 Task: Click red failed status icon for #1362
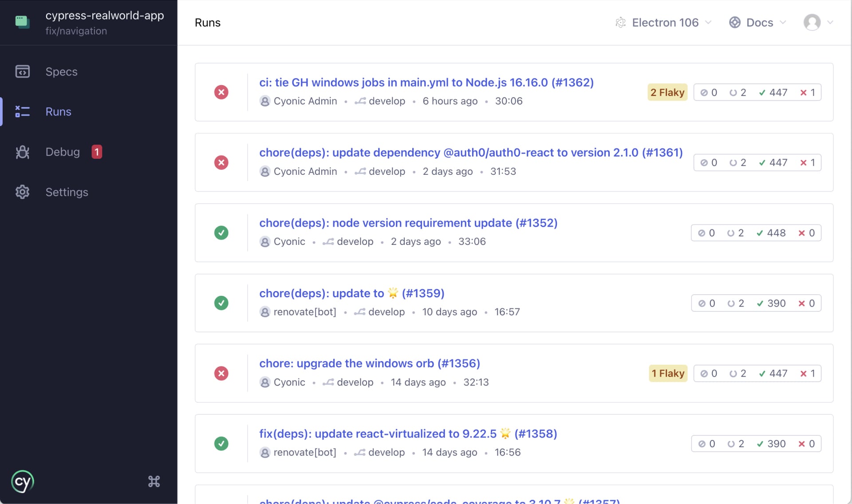point(221,92)
